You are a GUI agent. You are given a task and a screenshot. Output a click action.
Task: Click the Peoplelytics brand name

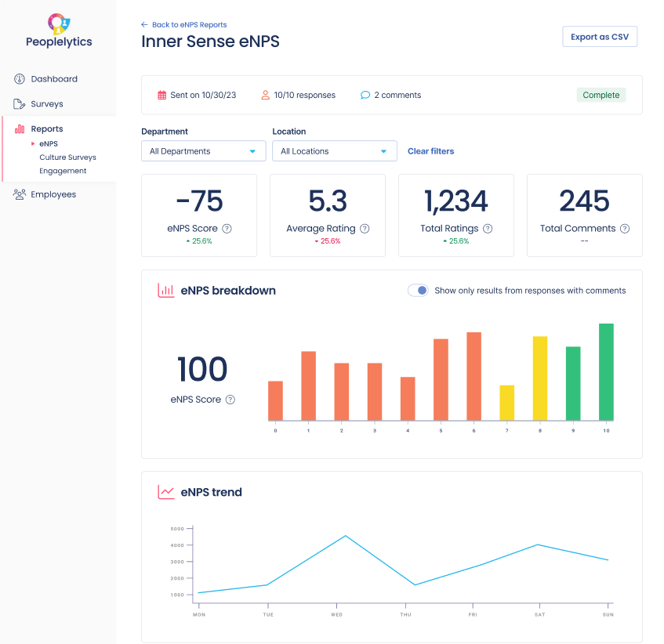click(x=59, y=42)
